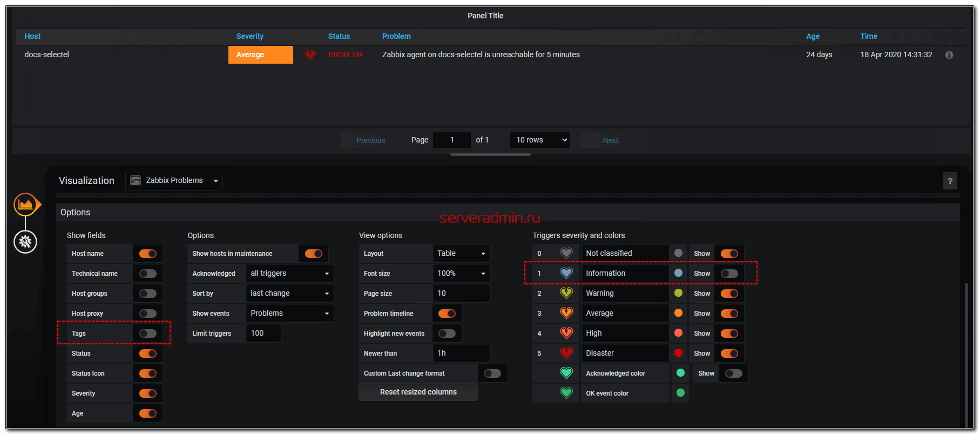The image size is (980, 435).
Task: Toggle Show switch for High severity
Action: tap(729, 334)
